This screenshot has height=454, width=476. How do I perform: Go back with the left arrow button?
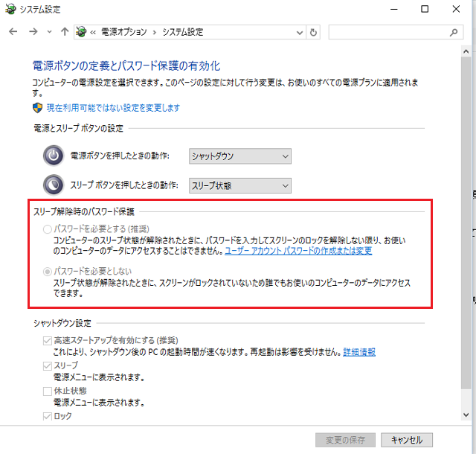(x=13, y=31)
